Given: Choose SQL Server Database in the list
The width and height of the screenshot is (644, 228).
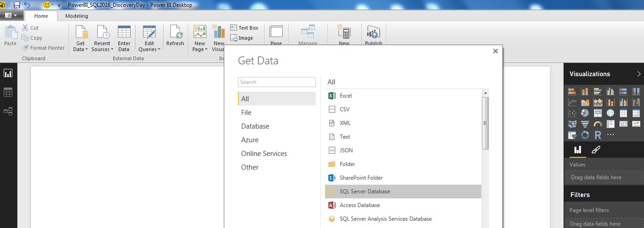Looking at the screenshot, I should [403, 192].
